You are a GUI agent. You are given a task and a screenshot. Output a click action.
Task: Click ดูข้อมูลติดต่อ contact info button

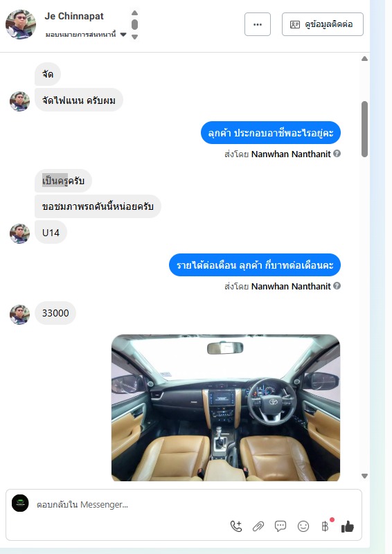[x=322, y=24]
